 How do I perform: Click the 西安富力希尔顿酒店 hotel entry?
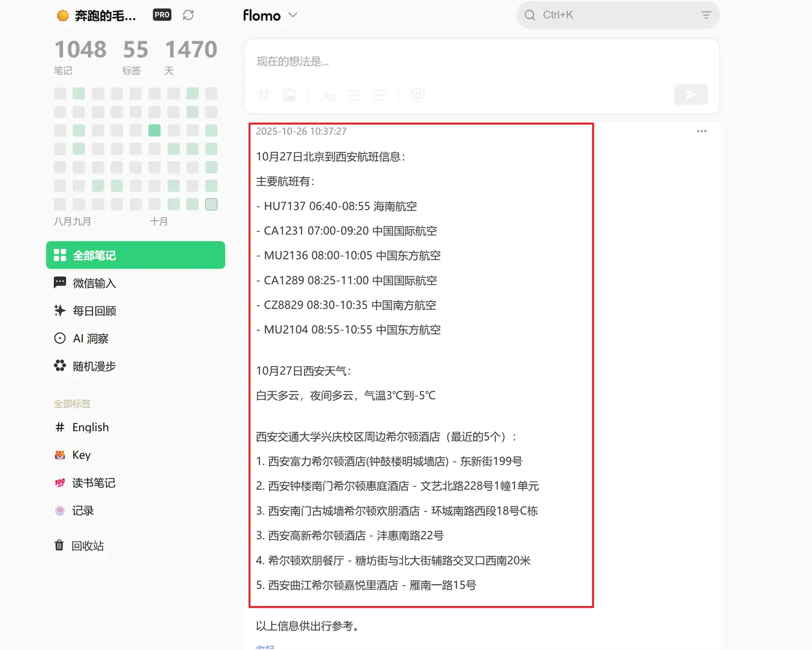pos(389,462)
